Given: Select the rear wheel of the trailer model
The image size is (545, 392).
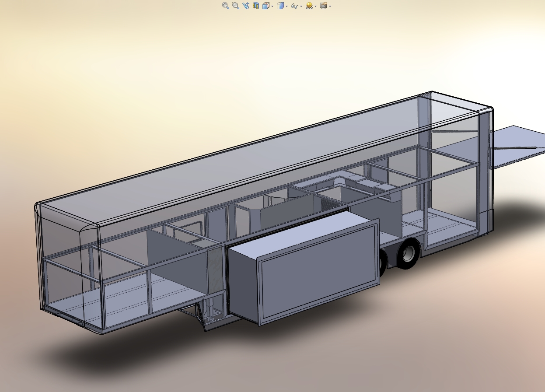Looking at the screenshot, I should [409, 254].
